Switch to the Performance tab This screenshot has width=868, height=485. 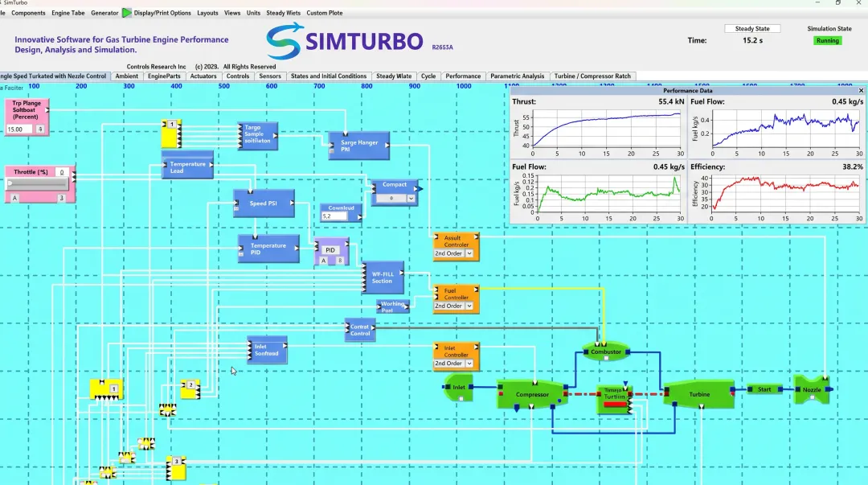pos(463,76)
